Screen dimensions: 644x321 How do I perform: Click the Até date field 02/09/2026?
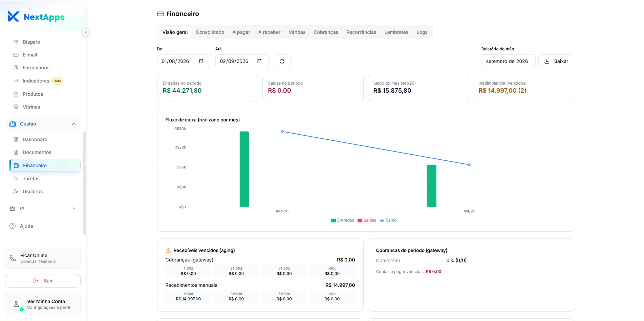(x=242, y=61)
